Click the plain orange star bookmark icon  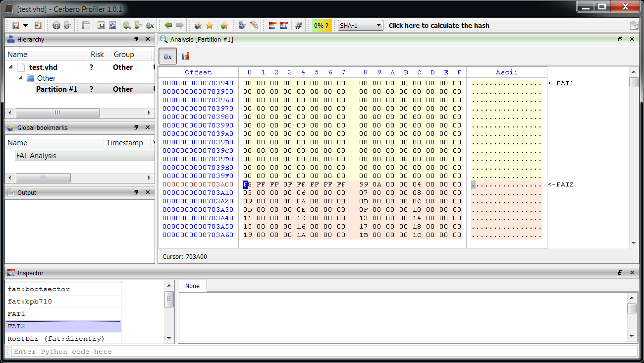[x=210, y=25]
